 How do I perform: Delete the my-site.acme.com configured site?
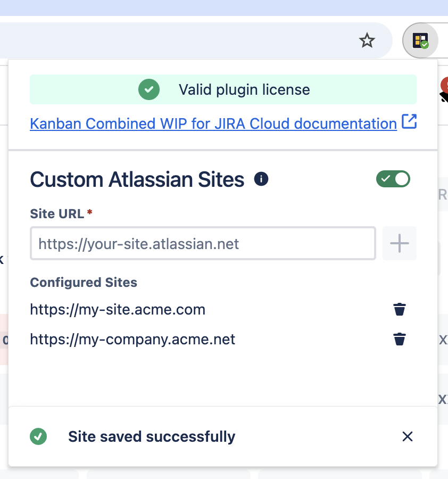coord(399,309)
